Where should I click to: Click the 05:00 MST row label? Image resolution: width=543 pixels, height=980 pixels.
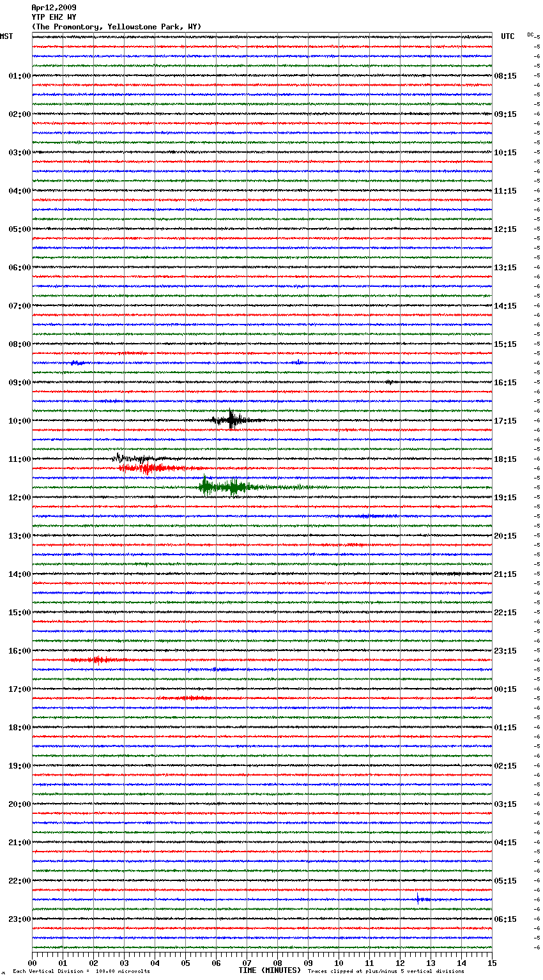[x=19, y=229]
